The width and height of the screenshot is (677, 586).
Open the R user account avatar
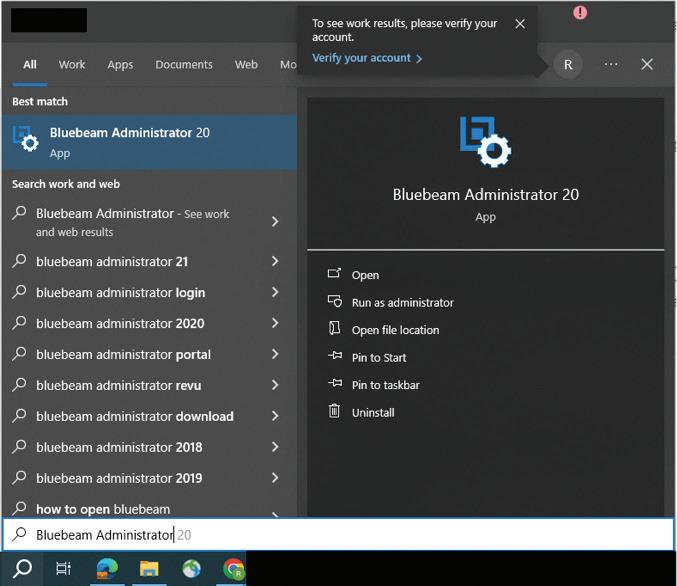point(568,65)
